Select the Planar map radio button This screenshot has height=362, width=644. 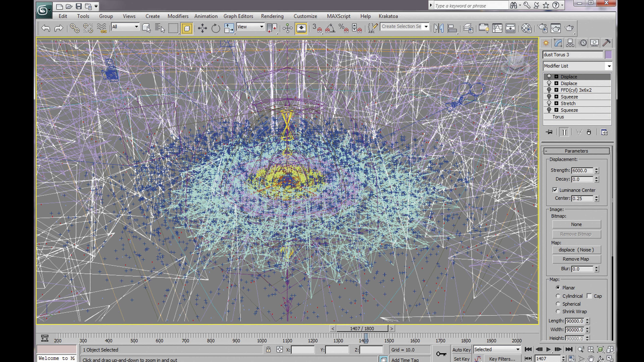click(x=558, y=288)
